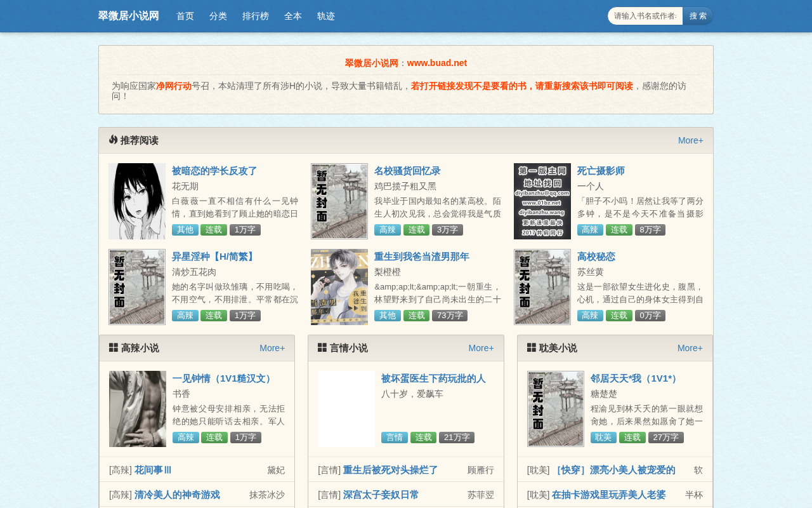Open cover image of 死亡摄影师
Screen dimensions: 812x508
pyautogui.click(x=542, y=201)
